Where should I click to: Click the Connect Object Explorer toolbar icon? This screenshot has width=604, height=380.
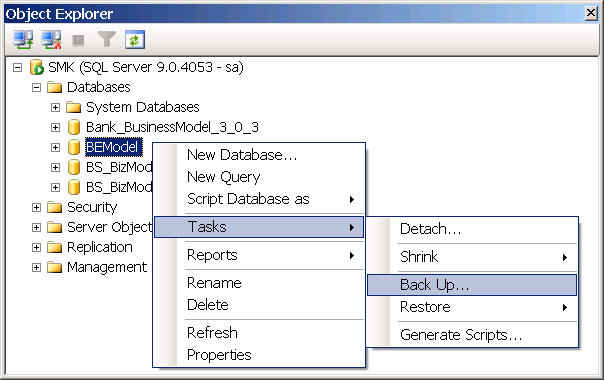(23, 40)
